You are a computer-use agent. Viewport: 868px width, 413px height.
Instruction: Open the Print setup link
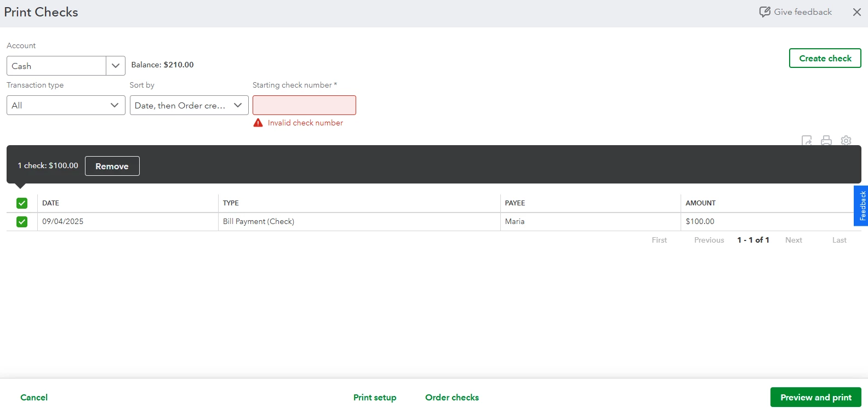(375, 398)
